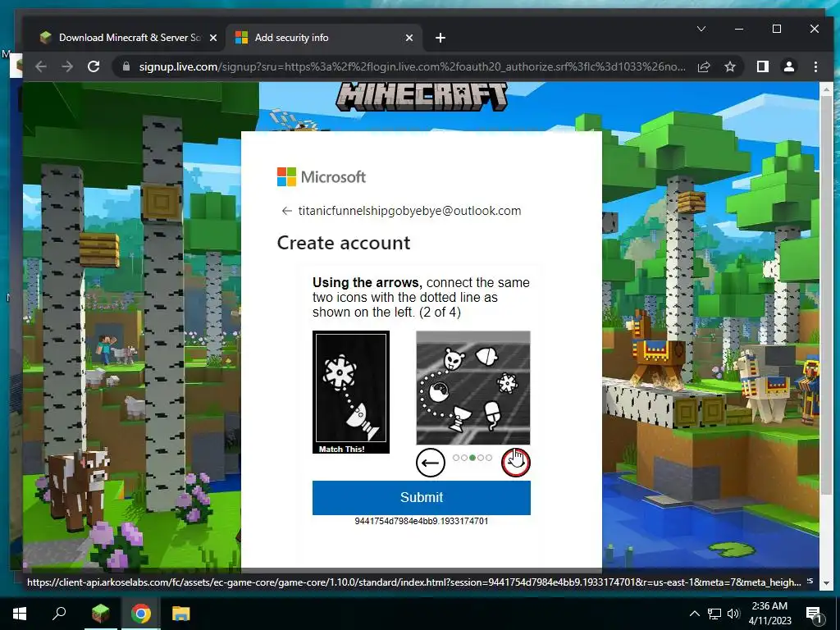Open tab search chevron in title bar
Viewport: 840px width, 630px height.
(x=701, y=29)
